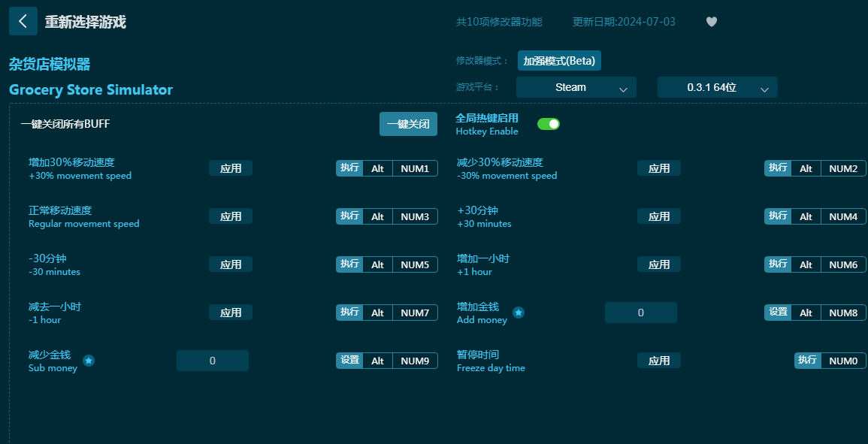Screen dimensions: 868x444
Task: Click the 加强模式(Beta) mode button
Action: point(559,61)
